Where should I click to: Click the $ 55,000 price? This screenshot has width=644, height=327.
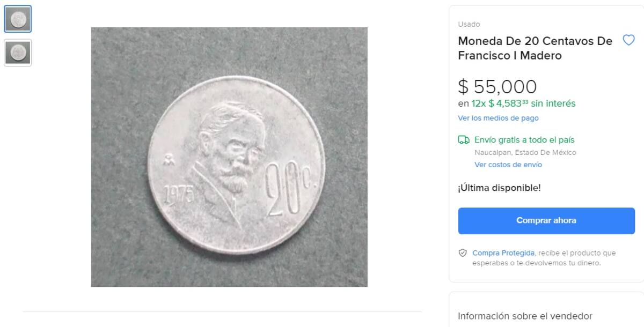tap(497, 87)
